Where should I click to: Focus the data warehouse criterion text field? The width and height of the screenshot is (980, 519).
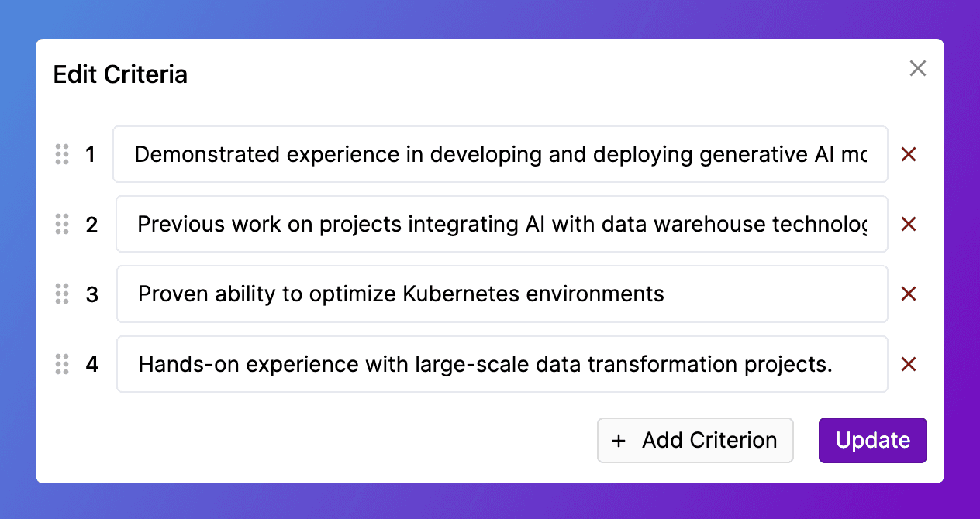[x=502, y=224]
